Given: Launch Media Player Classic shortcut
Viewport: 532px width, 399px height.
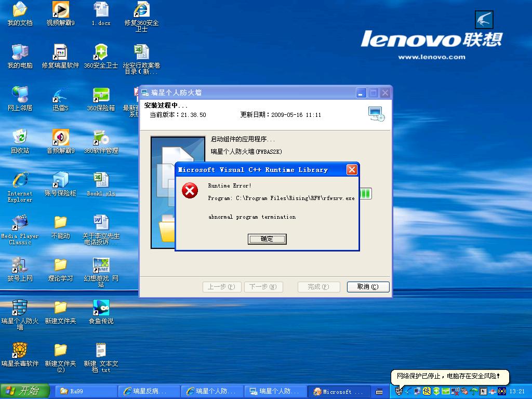Looking at the screenshot, I should (x=20, y=229).
